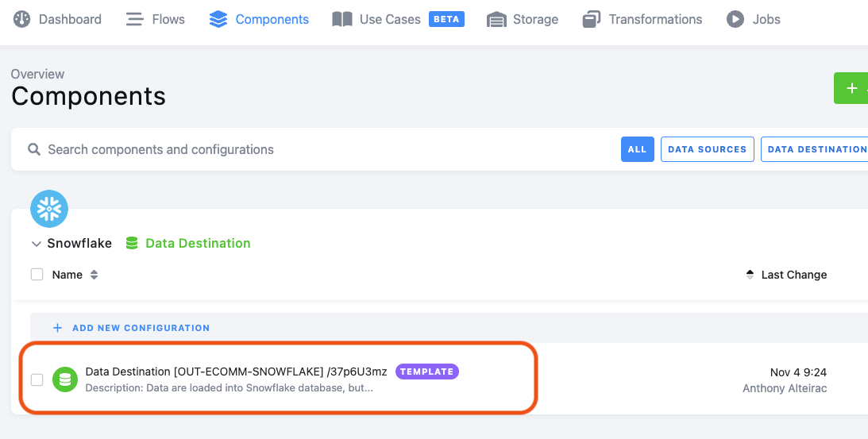The height and width of the screenshot is (439, 868).
Task: Open the Data Destination OUT-ECOMM-SNOWFLAKE configuration
Action: (237, 372)
